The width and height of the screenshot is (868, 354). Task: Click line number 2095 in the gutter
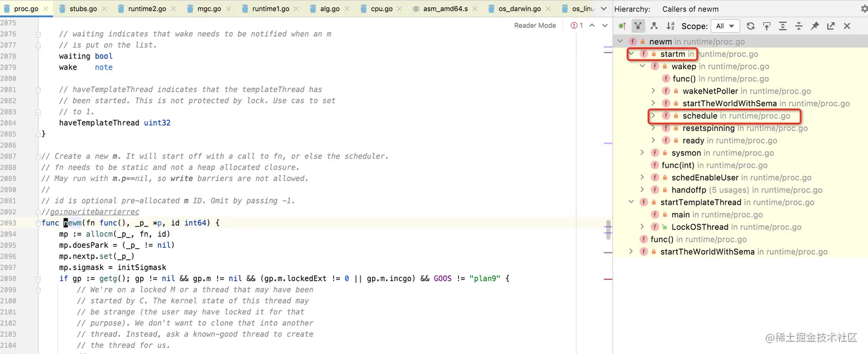click(8, 245)
